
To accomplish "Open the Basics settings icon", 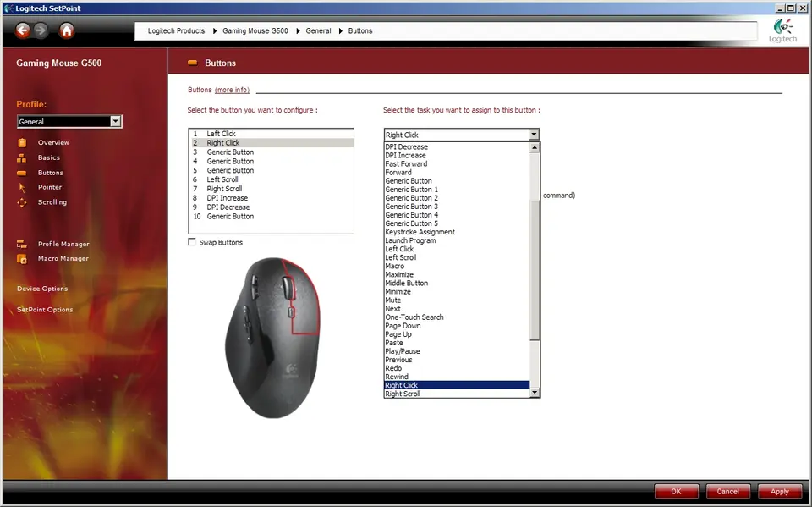I will [22, 157].
